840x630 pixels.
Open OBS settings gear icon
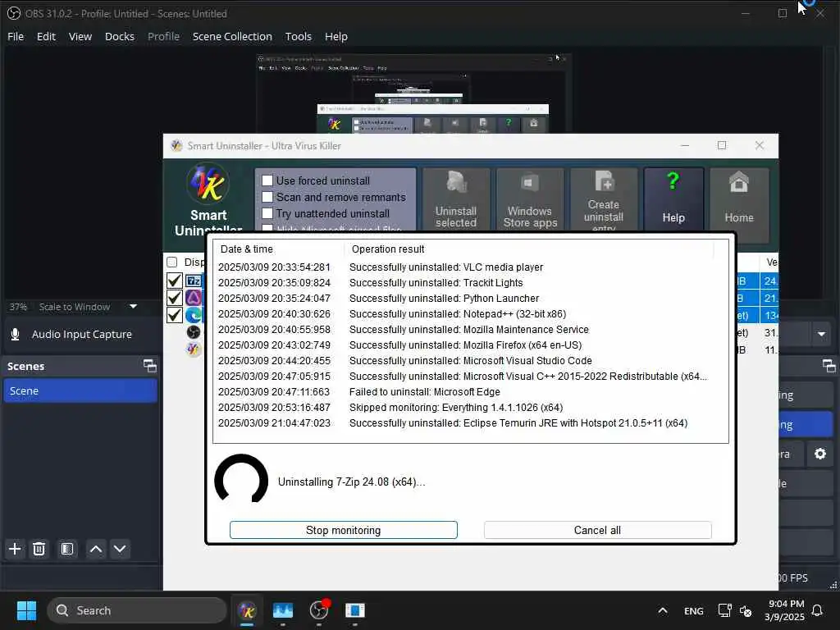tap(820, 454)
